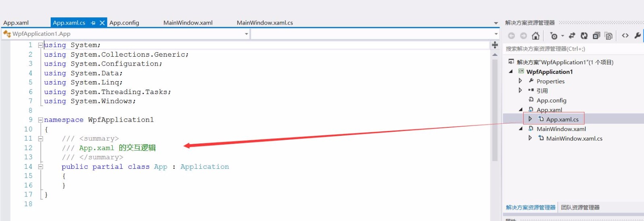This screenshot has width=644, height=221.
Task: Select MainWindow.xaml.cs in Solution Explorer tree
Action: click(x=574, y=139)
